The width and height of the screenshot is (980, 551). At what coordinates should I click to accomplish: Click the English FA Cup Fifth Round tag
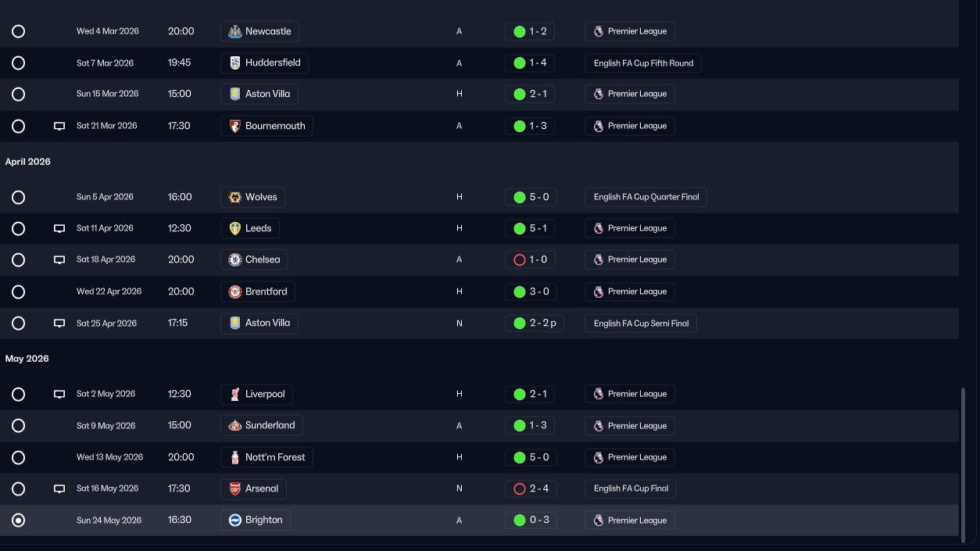[x=642, y=63]
